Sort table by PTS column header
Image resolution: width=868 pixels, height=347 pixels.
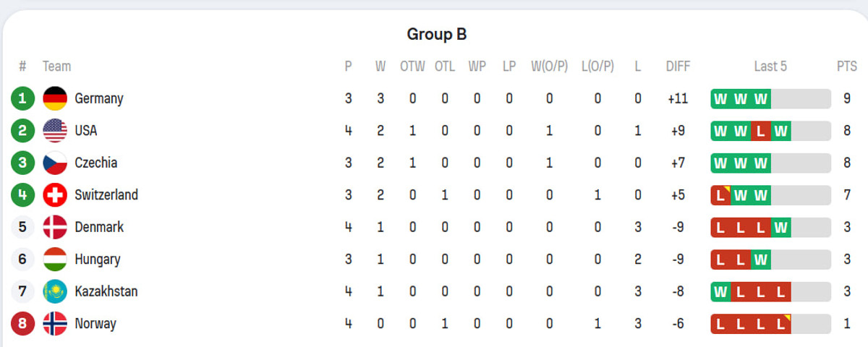point(847,67)
